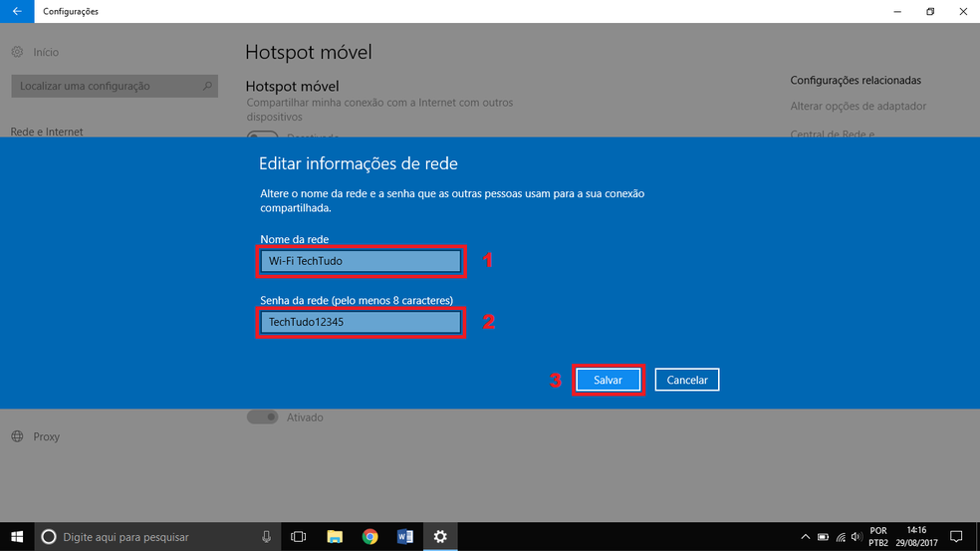Click the Cancelar button

click(687, 380)
